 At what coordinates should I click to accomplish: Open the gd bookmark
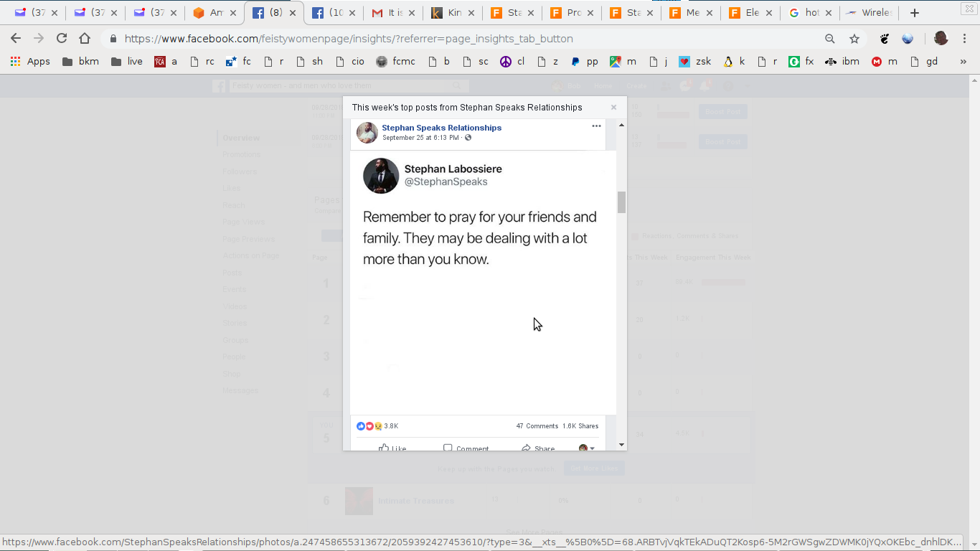(924, 62)
